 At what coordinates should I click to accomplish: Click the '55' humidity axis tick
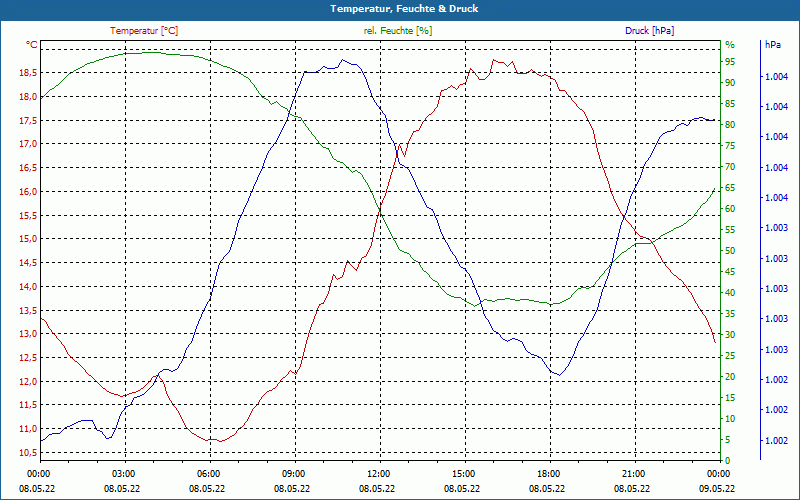tap(730, 230)
